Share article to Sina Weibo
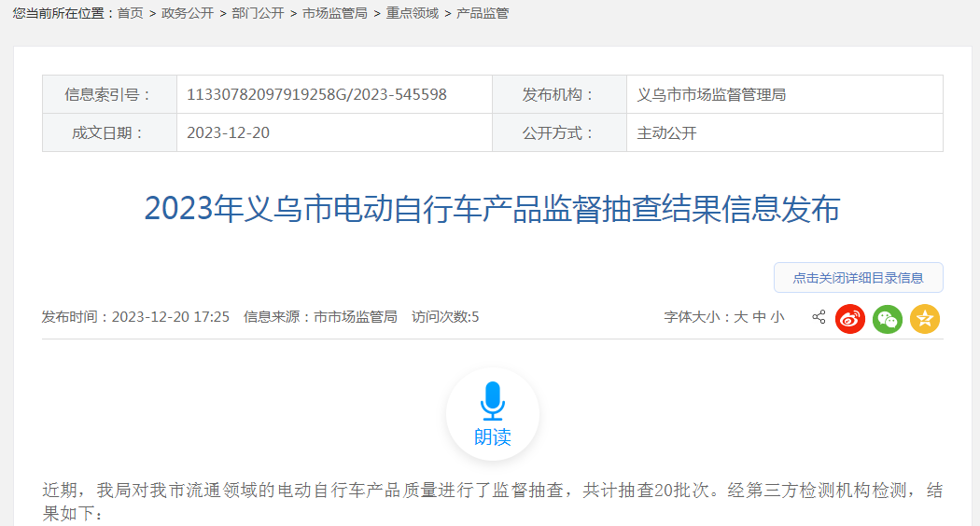 pos(850,319)
